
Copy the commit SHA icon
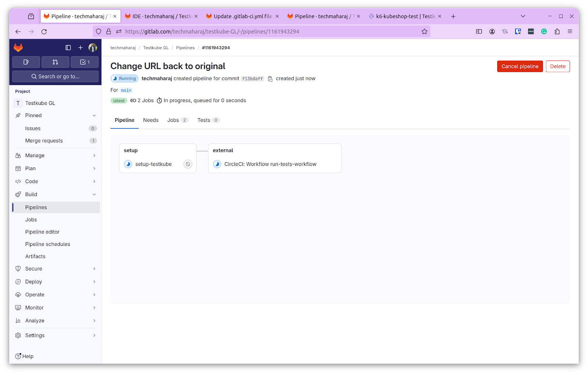click(270, 79)
